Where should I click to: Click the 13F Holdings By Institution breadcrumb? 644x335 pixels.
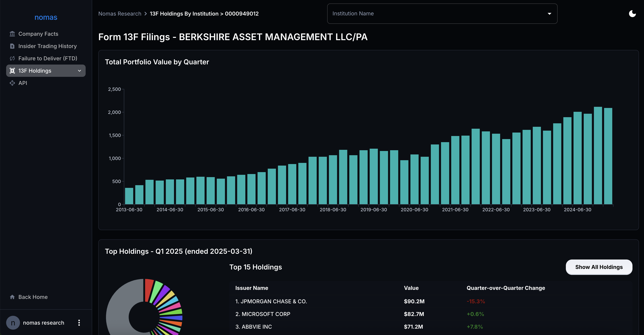(x=184, y=14)
